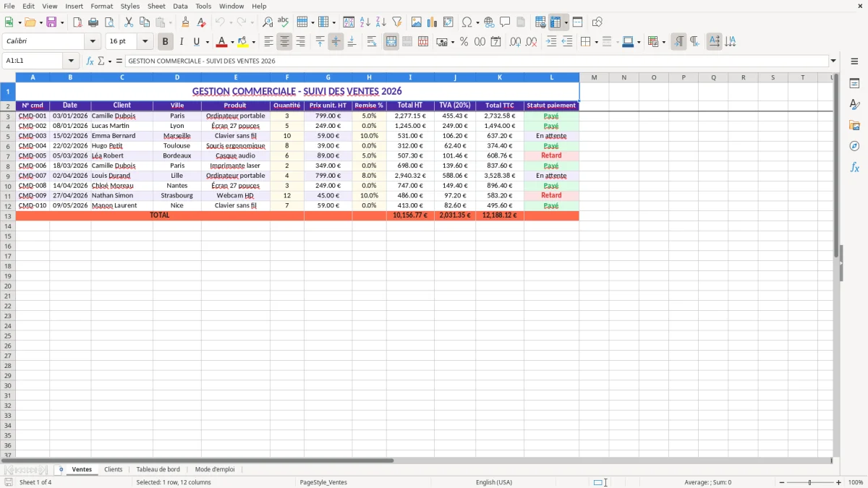The image size is (868, 488).
Task: Open the font color dropdown arrow
Action: tap(232, 42)
